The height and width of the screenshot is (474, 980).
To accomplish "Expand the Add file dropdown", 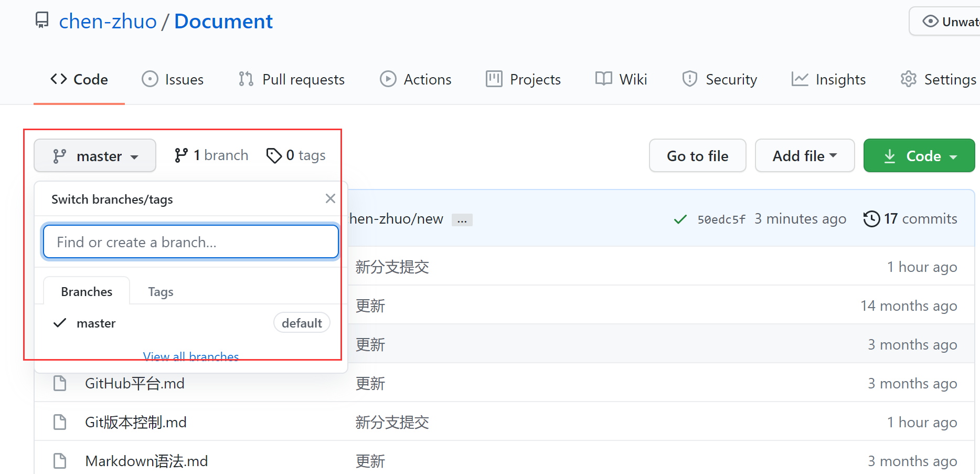I will 804,156.
